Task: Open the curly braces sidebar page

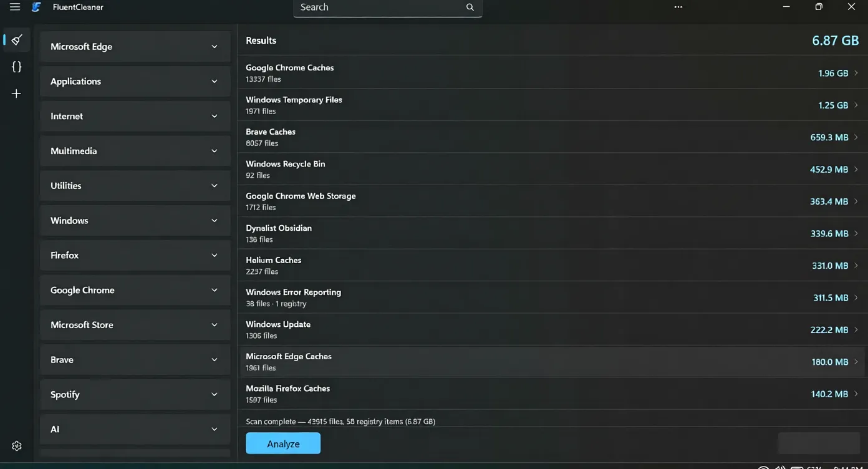Action: 17,66
